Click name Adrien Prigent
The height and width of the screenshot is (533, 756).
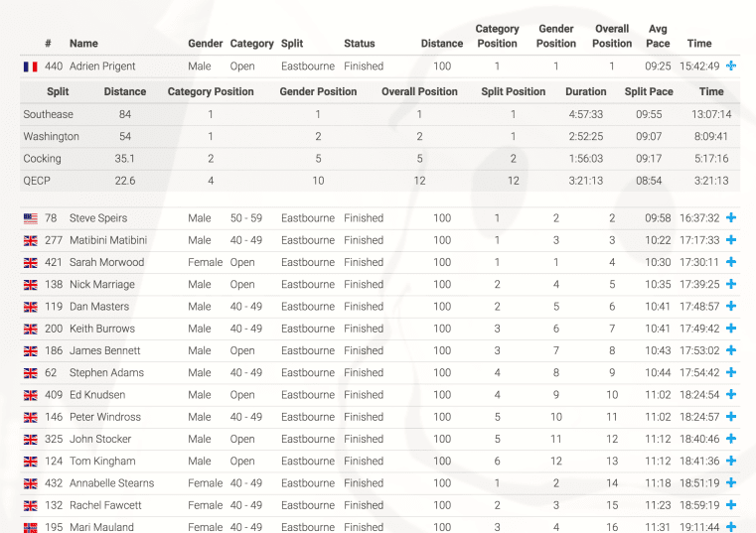coord(102,67)
